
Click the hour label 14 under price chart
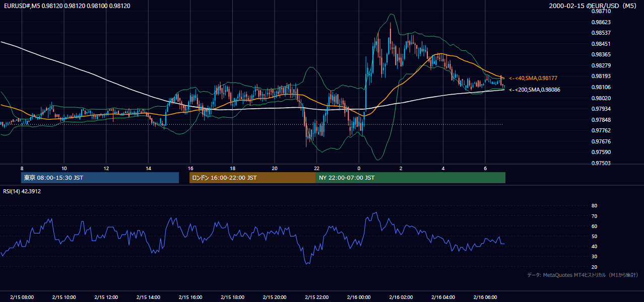point(148,168)
